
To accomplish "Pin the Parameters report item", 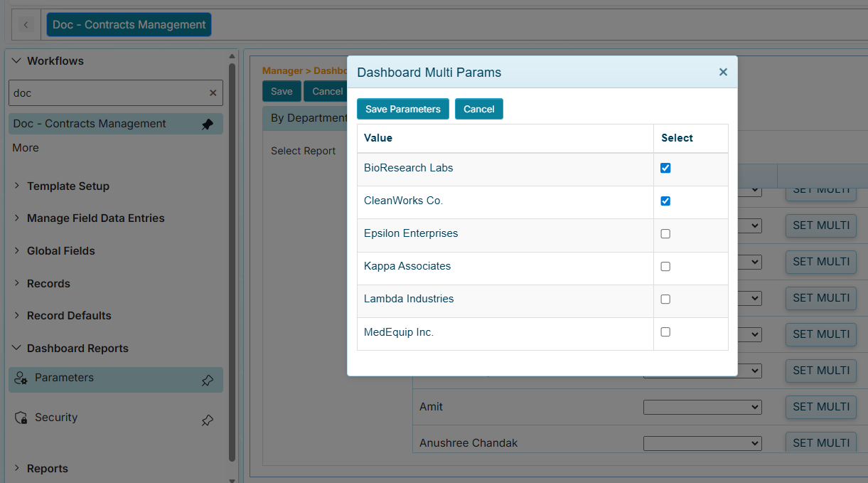I will click(x=207, y=381).
